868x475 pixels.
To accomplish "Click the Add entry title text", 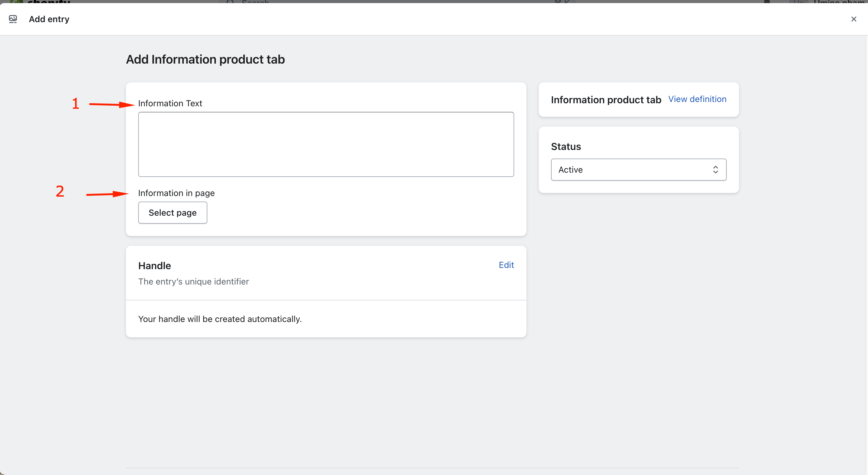I will click(49, 19).
